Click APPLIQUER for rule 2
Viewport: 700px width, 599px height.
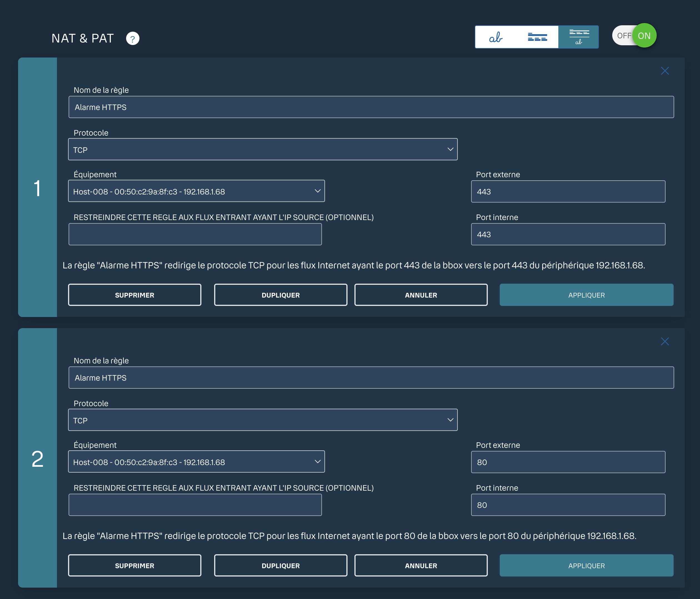[x=586, y=566]
